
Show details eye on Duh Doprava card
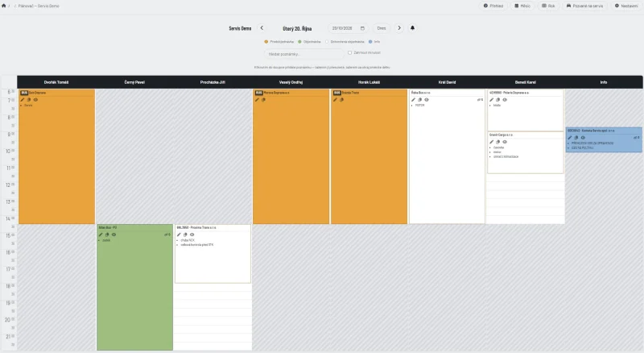tap(35, 100)
